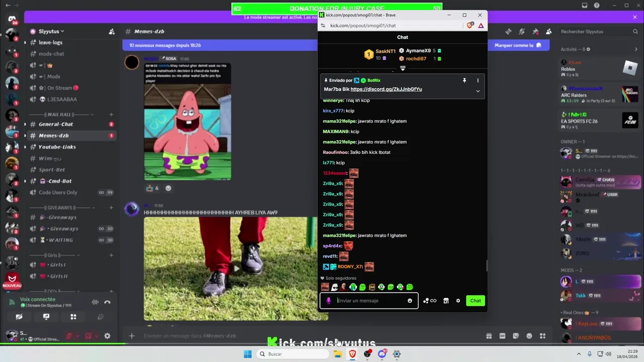Open SaskNT1 top gifter profile
Image resolution: width=644 pixels, height=362 pixels.
(385, 51)
